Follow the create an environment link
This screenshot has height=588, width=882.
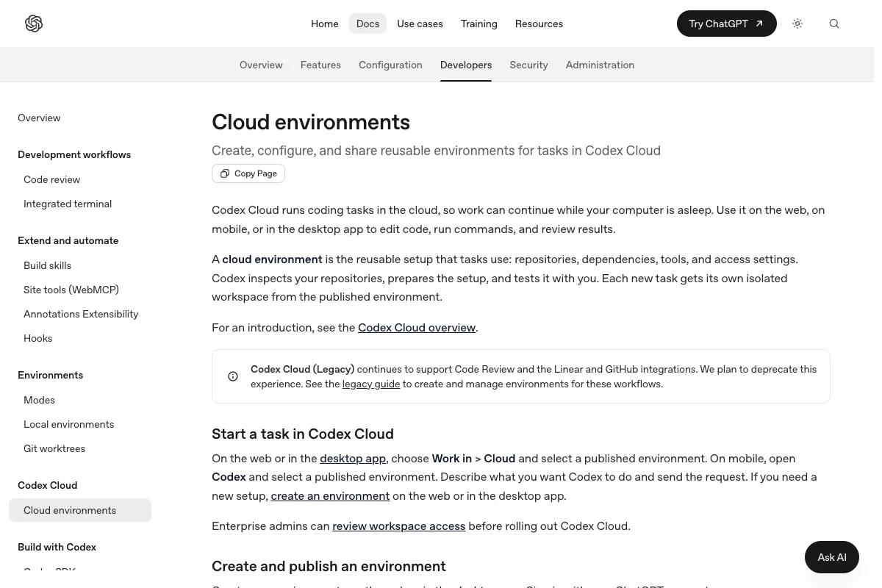(x=330, y=496)
